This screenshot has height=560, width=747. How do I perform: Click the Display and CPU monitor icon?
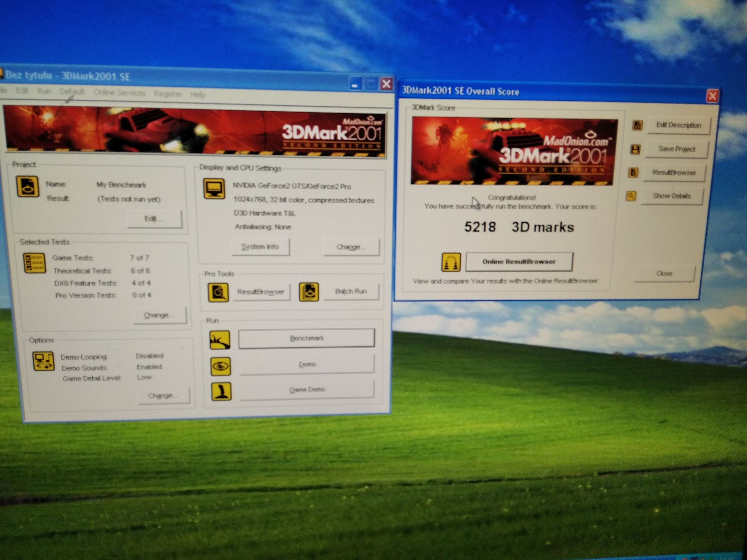(214, 189)
